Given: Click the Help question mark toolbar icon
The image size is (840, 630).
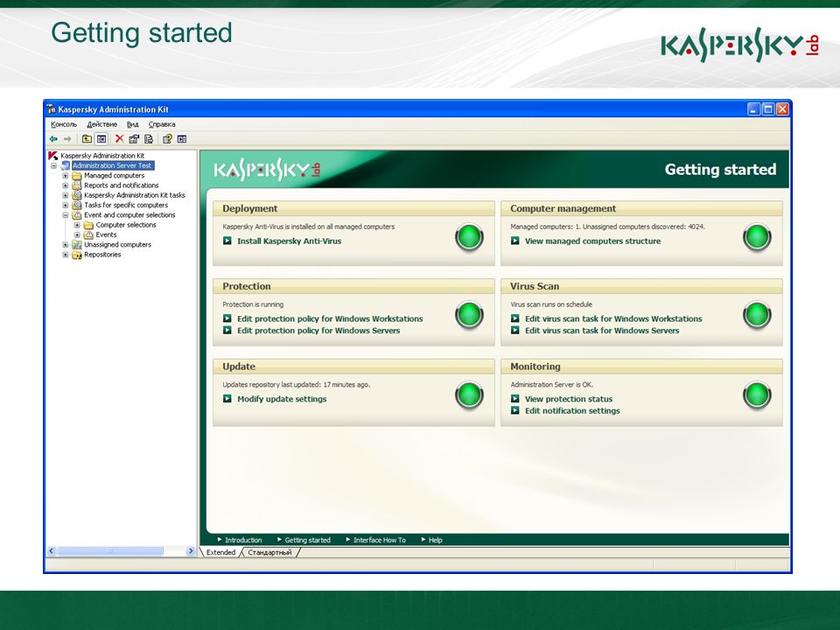Looking at the screenshot, I should [167, 139].
